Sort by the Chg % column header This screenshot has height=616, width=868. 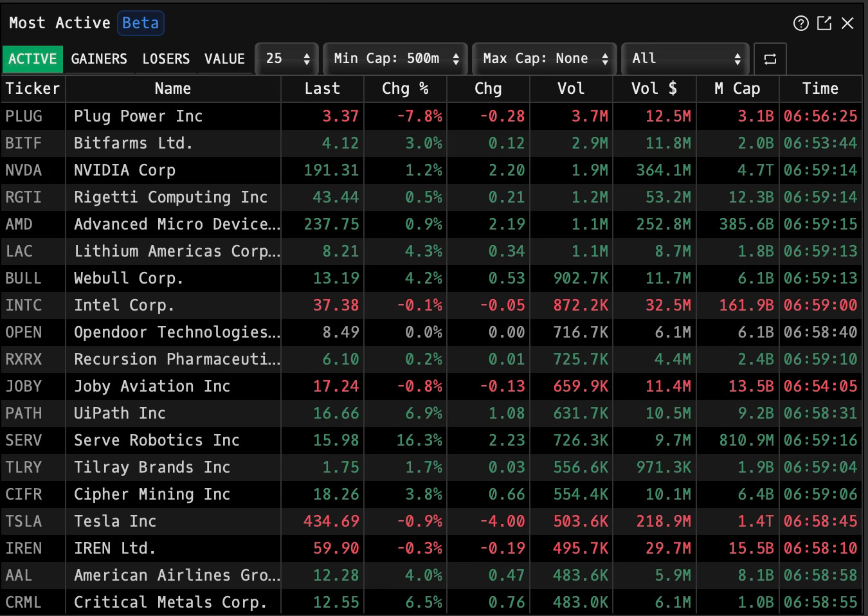405,89
